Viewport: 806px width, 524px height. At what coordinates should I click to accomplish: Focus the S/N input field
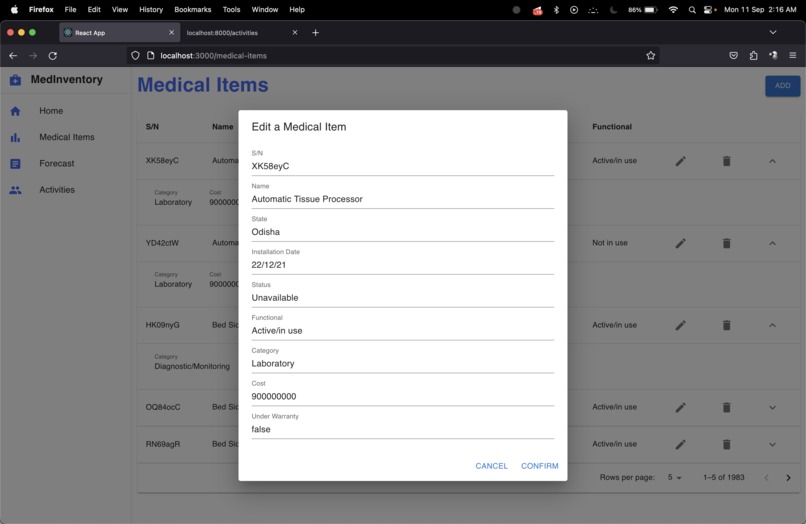tap(402, 166)
